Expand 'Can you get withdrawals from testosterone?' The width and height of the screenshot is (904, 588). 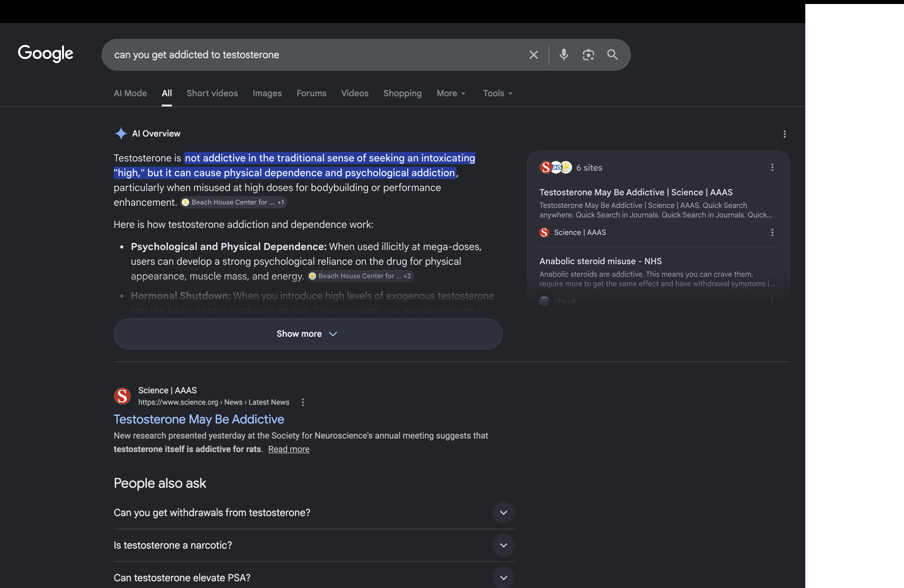314,512
